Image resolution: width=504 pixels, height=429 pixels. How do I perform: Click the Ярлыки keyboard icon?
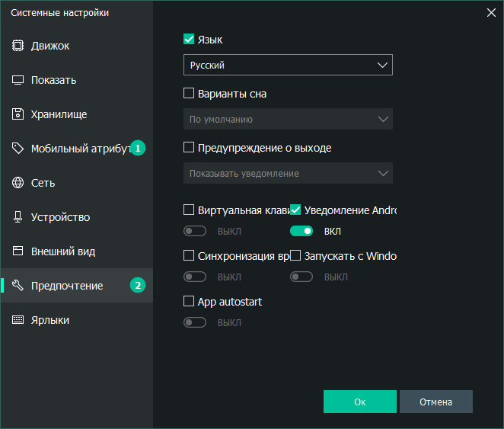tap(18, 320)
